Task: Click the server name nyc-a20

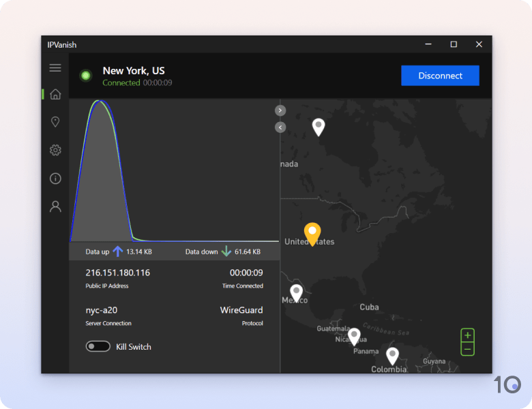Action: (x=102, y=310)
